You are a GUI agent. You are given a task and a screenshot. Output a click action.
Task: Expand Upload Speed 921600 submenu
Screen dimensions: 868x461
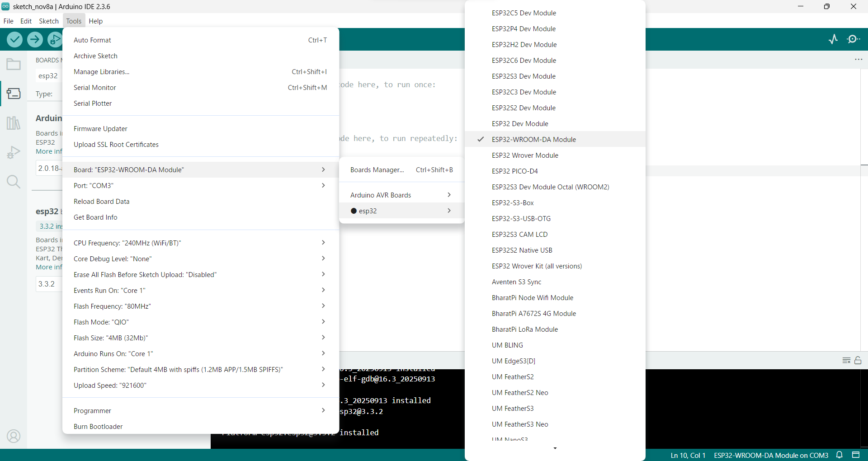point(201,385)
